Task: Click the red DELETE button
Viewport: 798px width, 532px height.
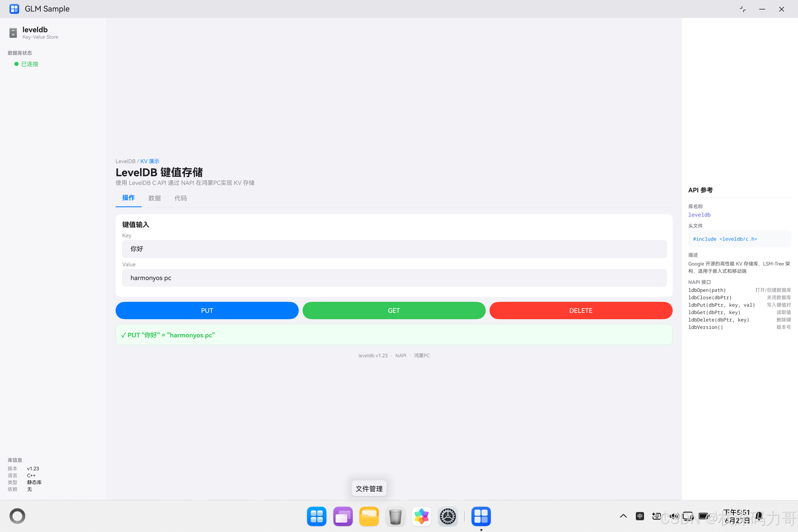Action: 581,311
